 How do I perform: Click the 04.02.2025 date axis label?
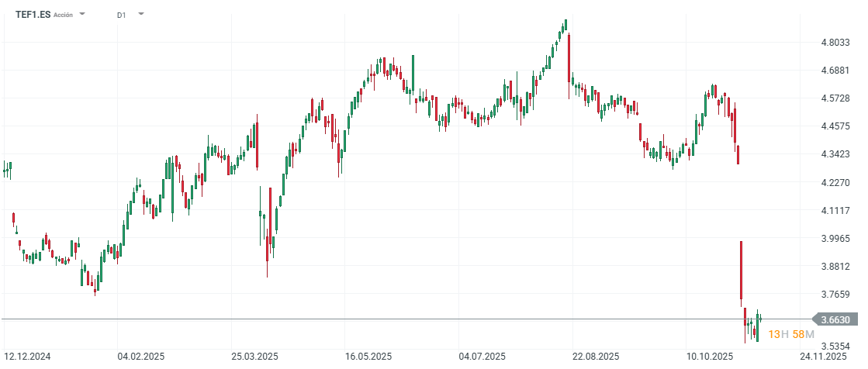[x=140, y=357]
